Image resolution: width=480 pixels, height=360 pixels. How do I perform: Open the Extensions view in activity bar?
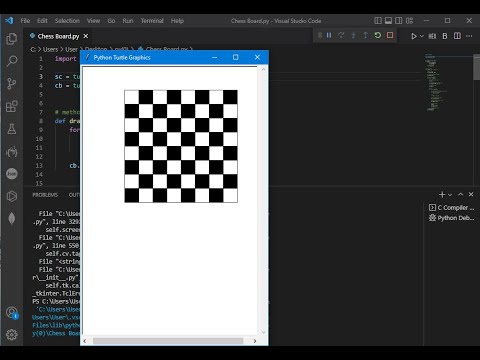(x=12, y=106)
